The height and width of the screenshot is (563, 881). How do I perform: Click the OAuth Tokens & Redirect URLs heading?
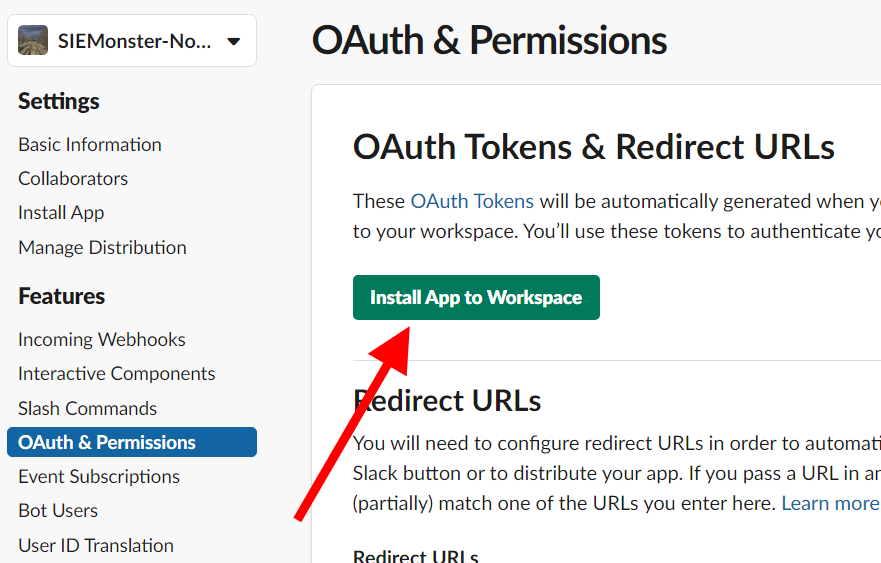[x=594, y=147]
